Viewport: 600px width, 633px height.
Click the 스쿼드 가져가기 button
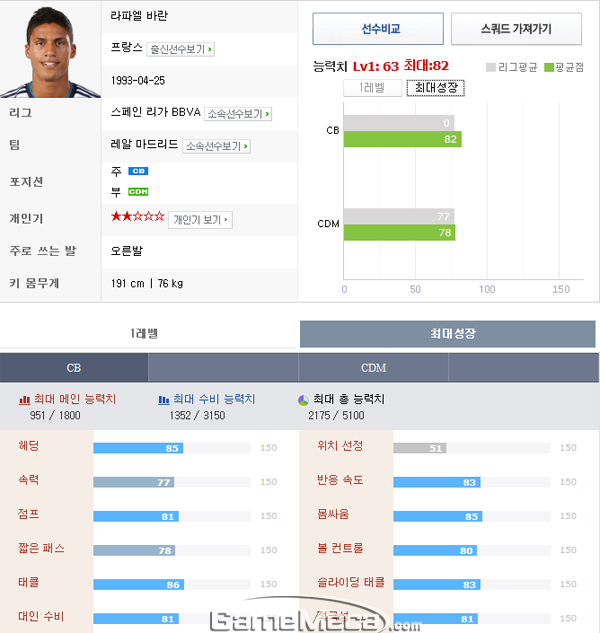[516, 29]
